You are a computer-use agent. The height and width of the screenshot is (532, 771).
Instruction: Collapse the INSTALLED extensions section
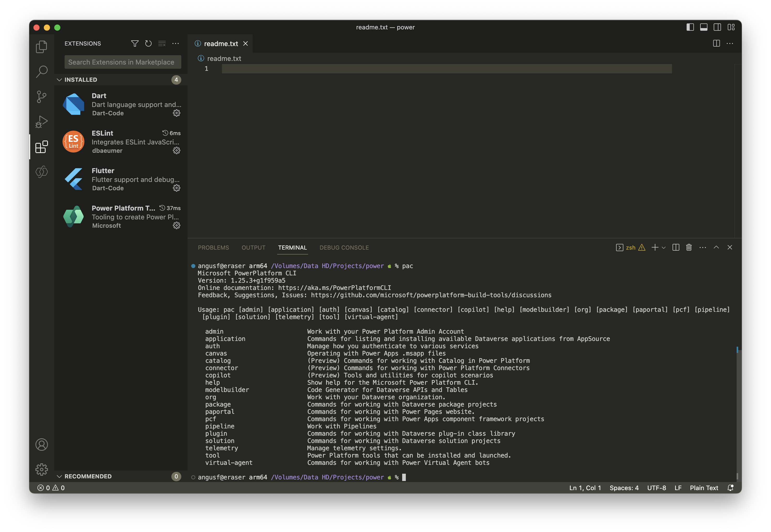pyautogui.click(x=60, y=80)
